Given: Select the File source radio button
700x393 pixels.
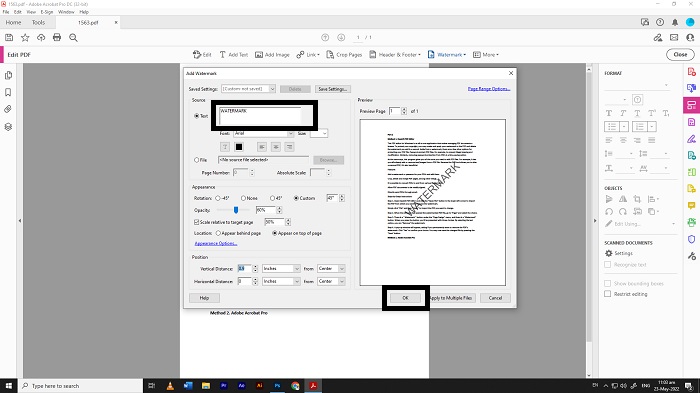Looking at the screenshot, I should (196, 160).
